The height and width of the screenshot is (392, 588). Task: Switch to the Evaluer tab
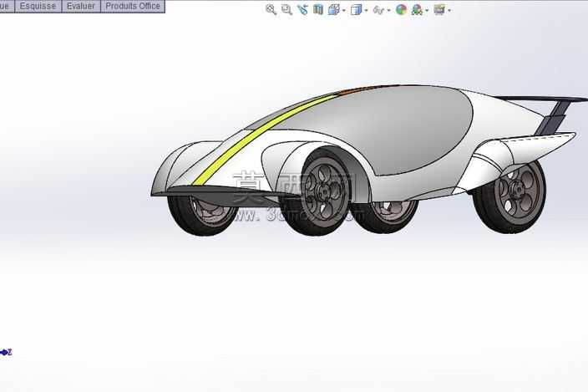click(x=81, y=6)
